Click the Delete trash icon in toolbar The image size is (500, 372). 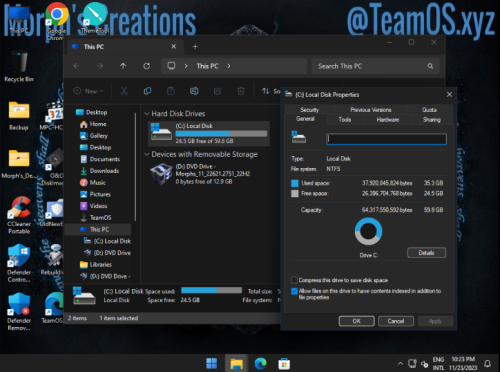[241, 91]
